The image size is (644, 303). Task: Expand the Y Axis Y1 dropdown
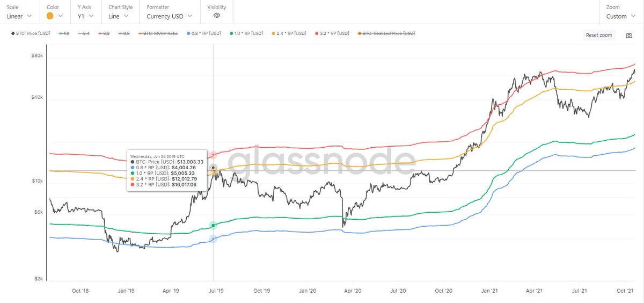tap(86, 16)
